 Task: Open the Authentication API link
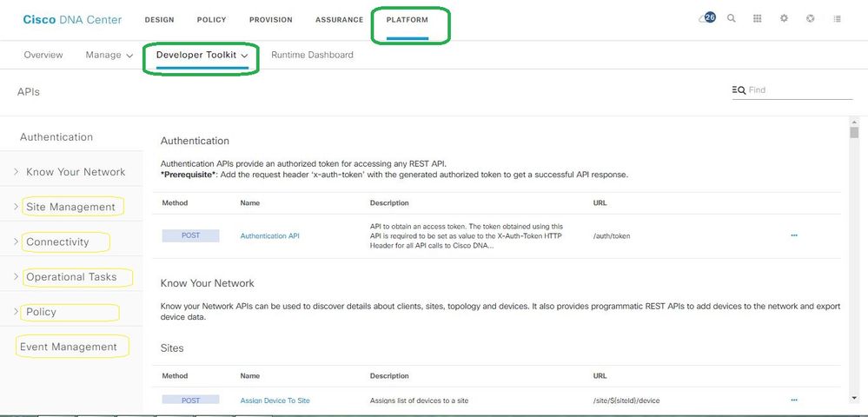pos(269,236)
